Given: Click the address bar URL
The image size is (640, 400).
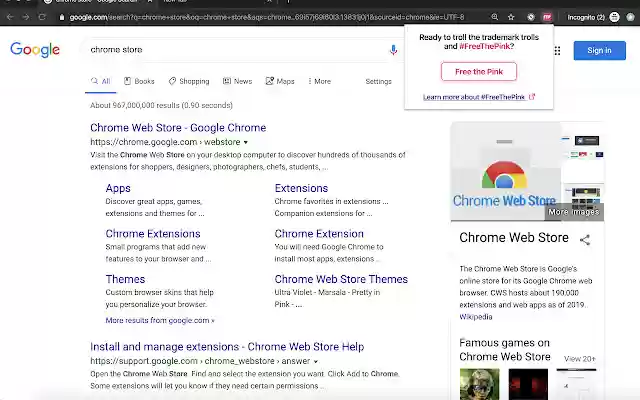Looking at the screenshot, I should tap(267, 17).
